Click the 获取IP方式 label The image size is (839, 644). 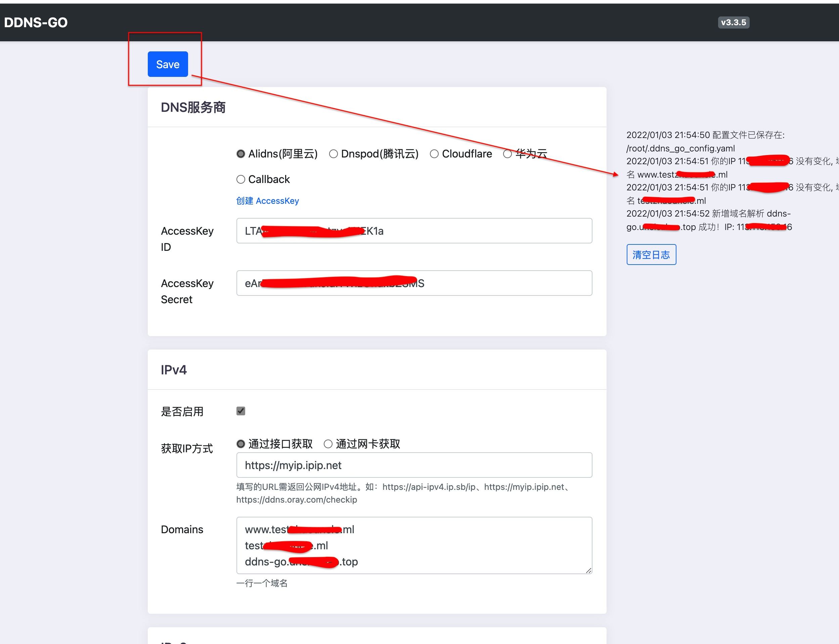(187, 448)
